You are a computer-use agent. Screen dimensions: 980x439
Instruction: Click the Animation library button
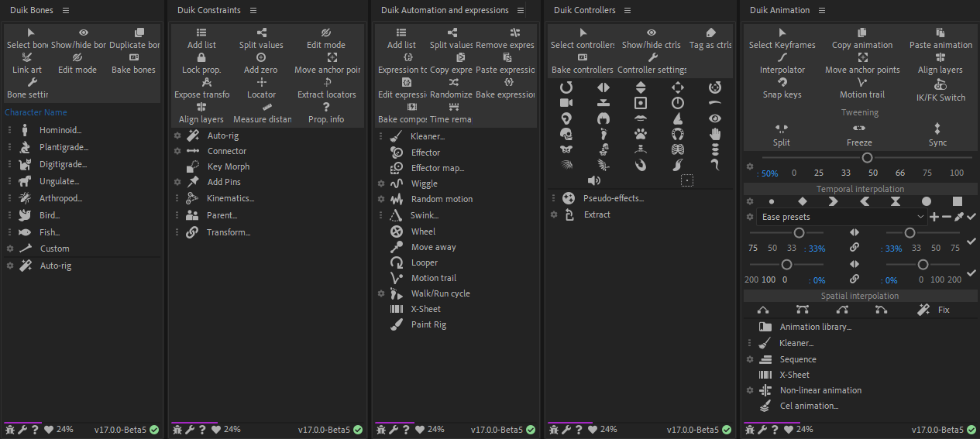(x=815, y=327)
